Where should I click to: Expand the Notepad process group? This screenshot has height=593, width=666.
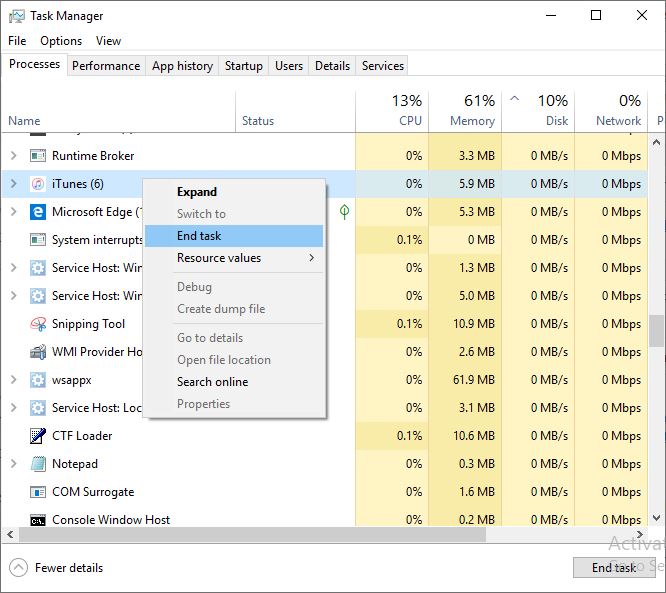14,464
